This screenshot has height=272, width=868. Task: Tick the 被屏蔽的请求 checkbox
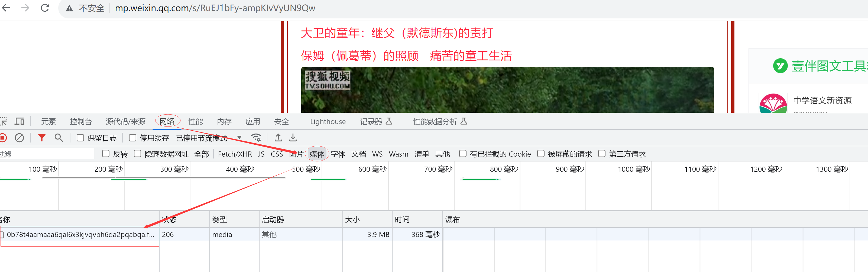click(541, 154)
